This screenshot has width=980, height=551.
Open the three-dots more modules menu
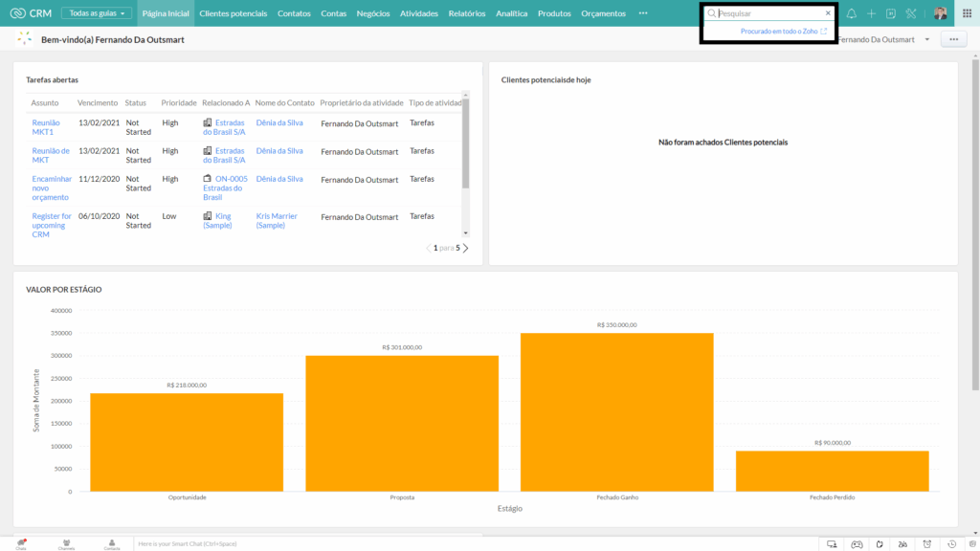[643, 13]
